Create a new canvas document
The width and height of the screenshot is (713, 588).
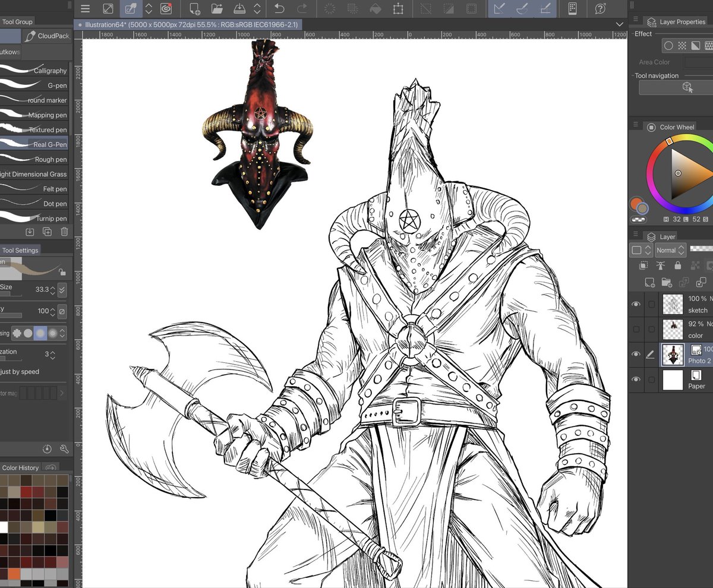point(194,8)
